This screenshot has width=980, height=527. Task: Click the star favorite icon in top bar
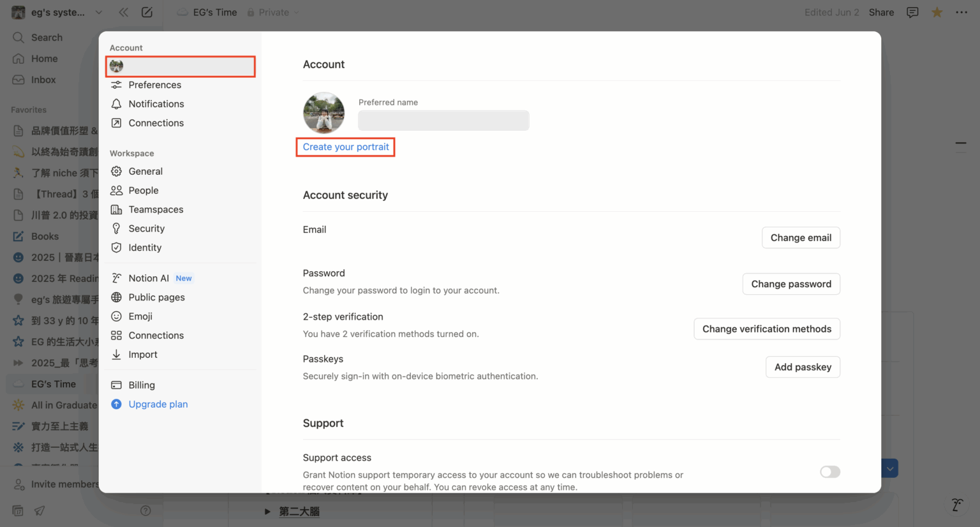[x=937, y=12]
